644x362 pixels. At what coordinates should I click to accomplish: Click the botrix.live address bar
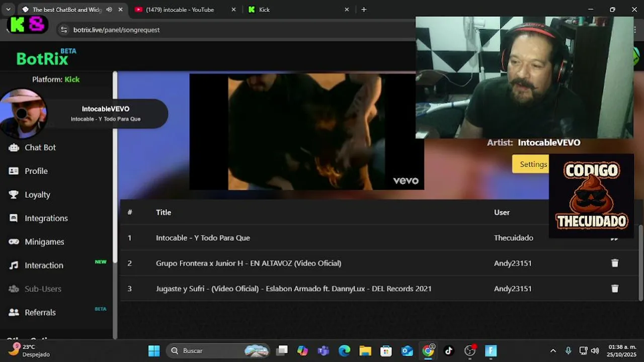(x=116, y=30)
